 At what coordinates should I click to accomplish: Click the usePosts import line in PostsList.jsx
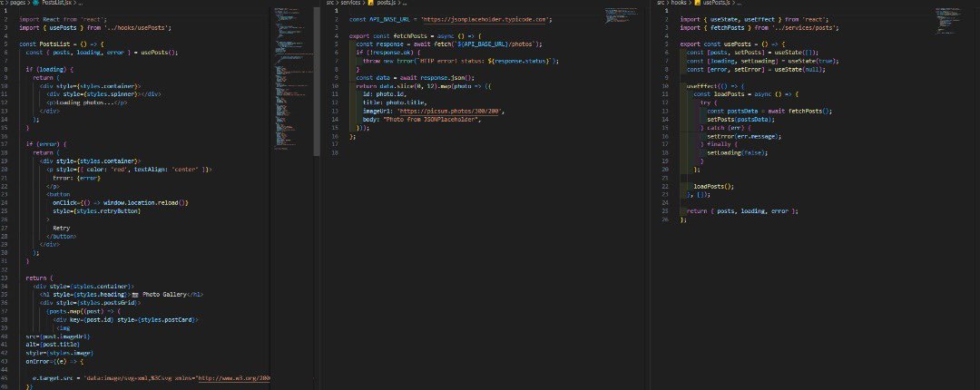(x=95, y=28)
